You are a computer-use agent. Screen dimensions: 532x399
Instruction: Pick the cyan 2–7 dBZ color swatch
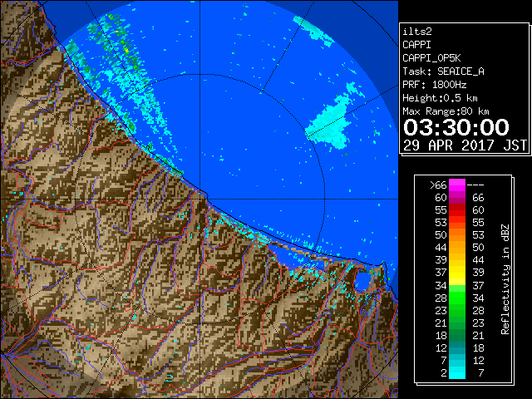pos(457,372)
